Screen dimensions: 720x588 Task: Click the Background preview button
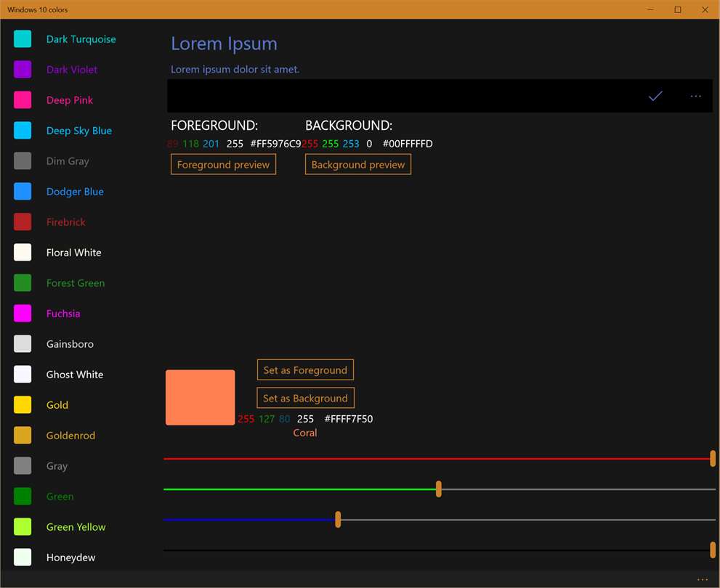click(358, 164)
